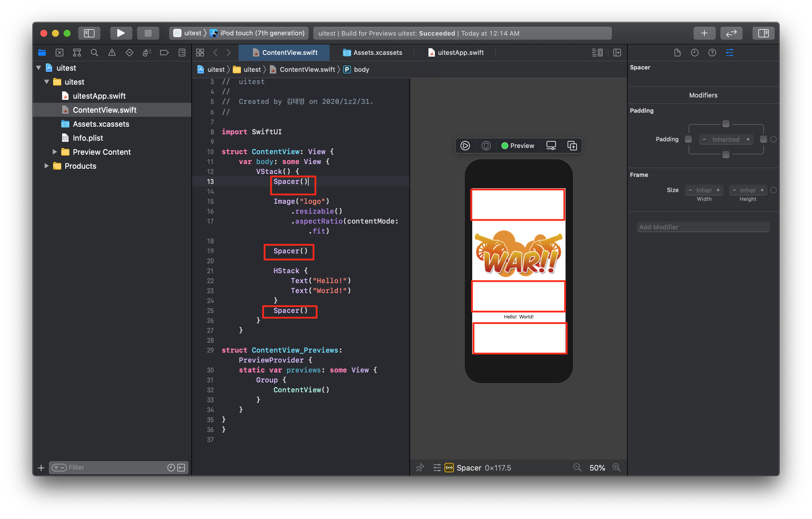Collapse the uitest project root

(38, 68)
